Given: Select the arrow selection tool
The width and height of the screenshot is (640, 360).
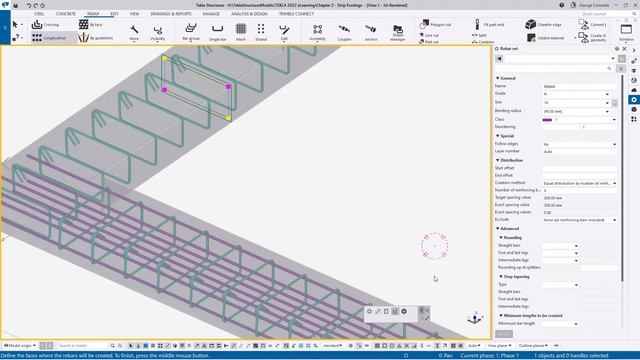Looking at the screenshot, I should tap(16, 24).
